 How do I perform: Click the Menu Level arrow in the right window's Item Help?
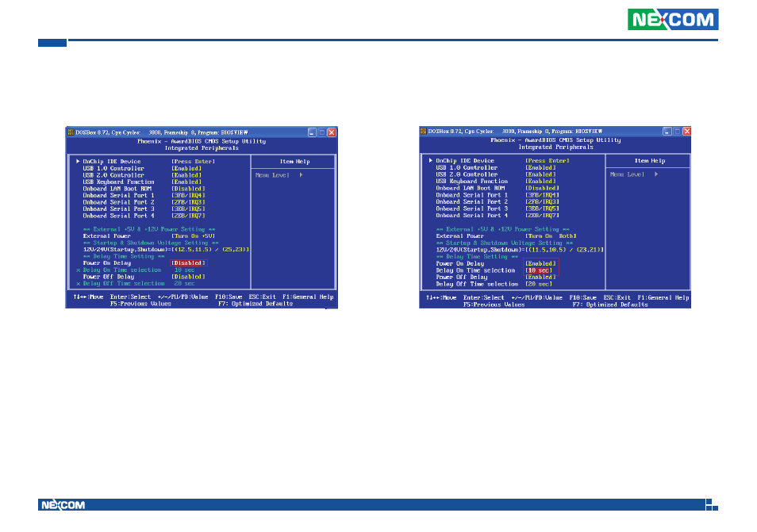coord(655,174)
